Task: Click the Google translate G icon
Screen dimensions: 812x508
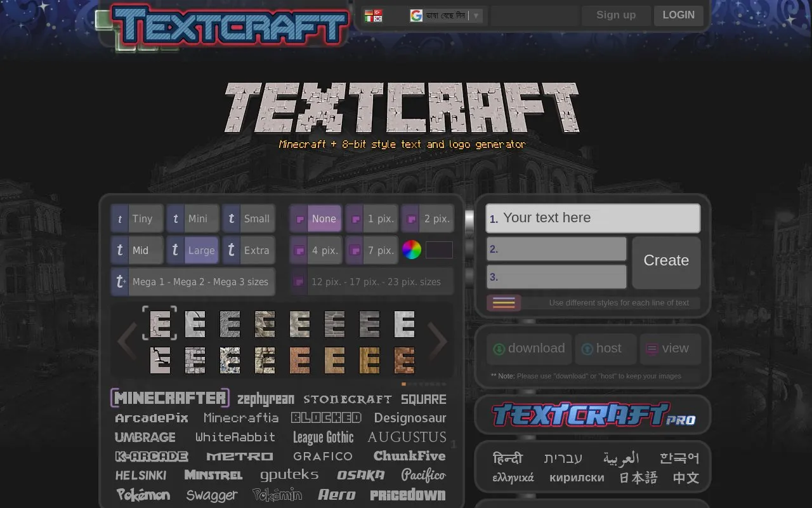Action: pyautogui.click(x=416, y=15)
